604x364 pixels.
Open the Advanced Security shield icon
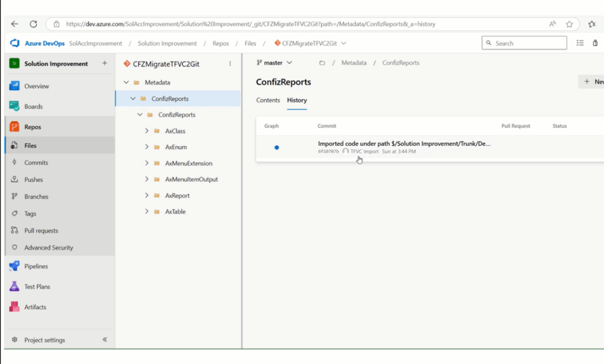(x=14, y=247)
